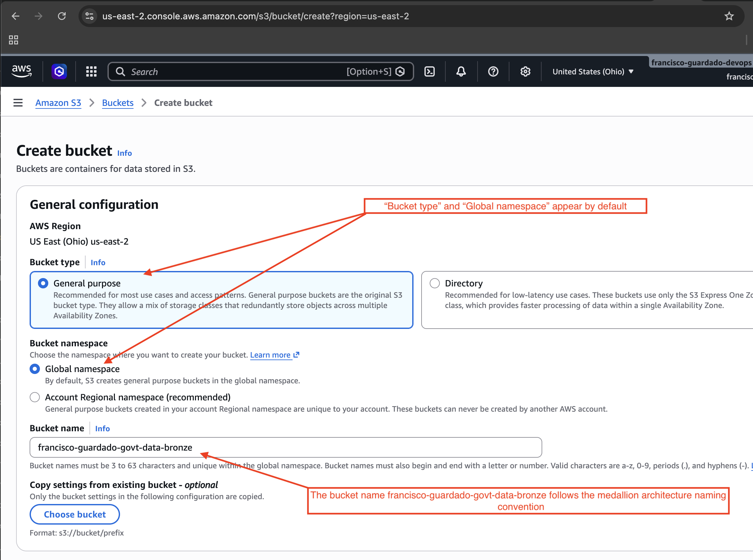753x560 pixels.
Task: Open site information icon in address bar
Action: pyautogui.click(x=89, y=16)
